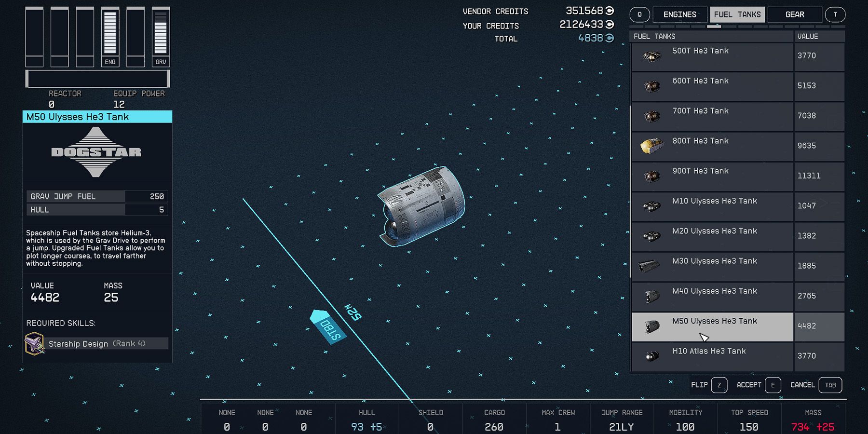The width and height of the screenshot is (868, 434).
Task: Click the GRV power bar
Action: (161, 37)
